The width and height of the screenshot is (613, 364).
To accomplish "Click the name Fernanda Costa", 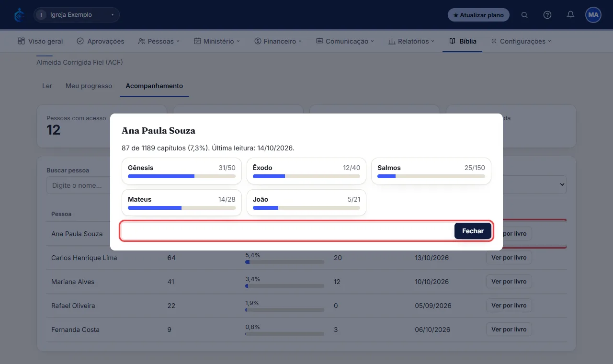I will [75, 330].
